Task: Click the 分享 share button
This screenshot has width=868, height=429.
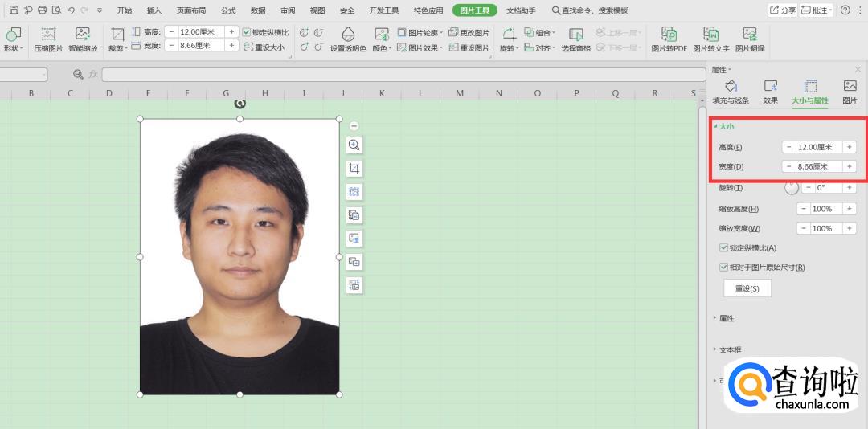Action: click(x=783, y=10)
